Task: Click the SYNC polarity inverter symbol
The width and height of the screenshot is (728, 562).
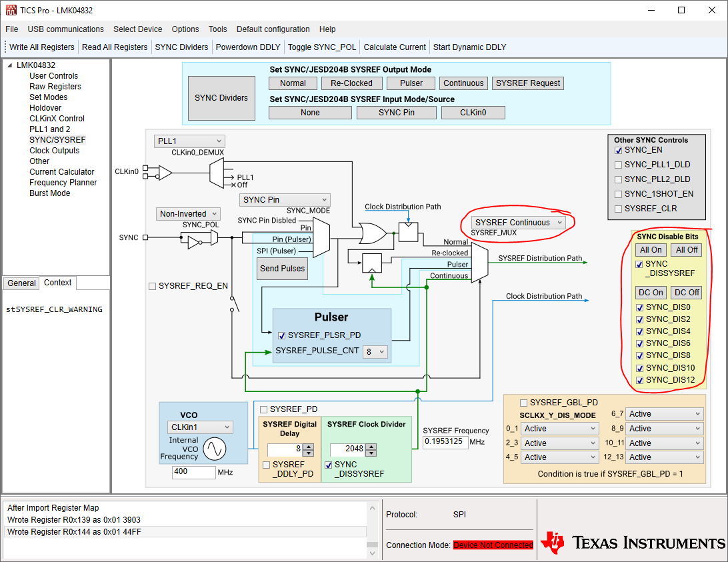Action: (x=195, y=241)
